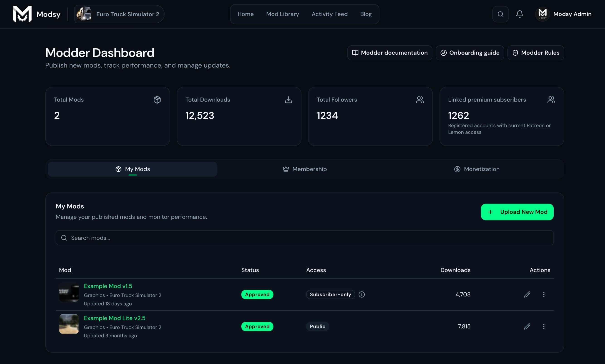Click Approved status of Example Mod v1.5

tap(257, 294)
